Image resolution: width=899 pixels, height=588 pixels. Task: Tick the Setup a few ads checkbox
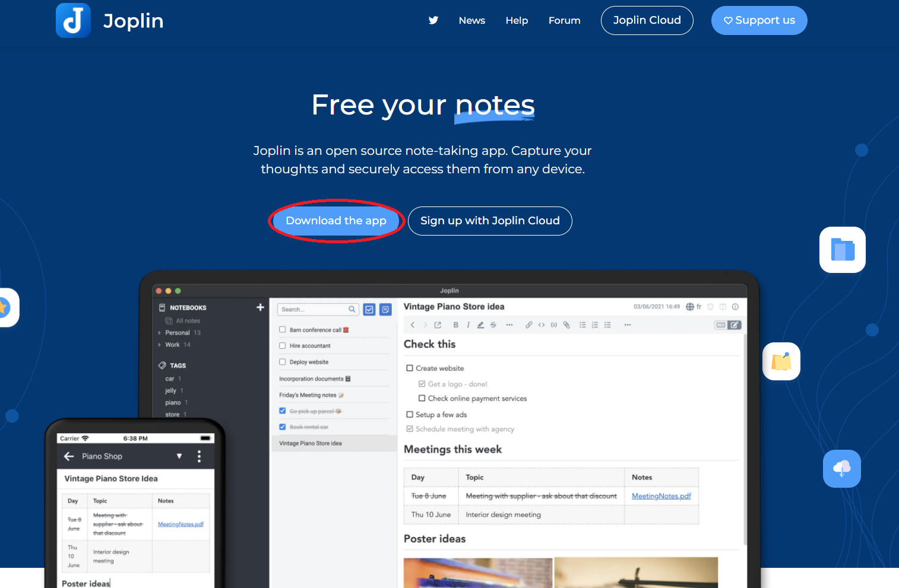[x=410, y=415]
